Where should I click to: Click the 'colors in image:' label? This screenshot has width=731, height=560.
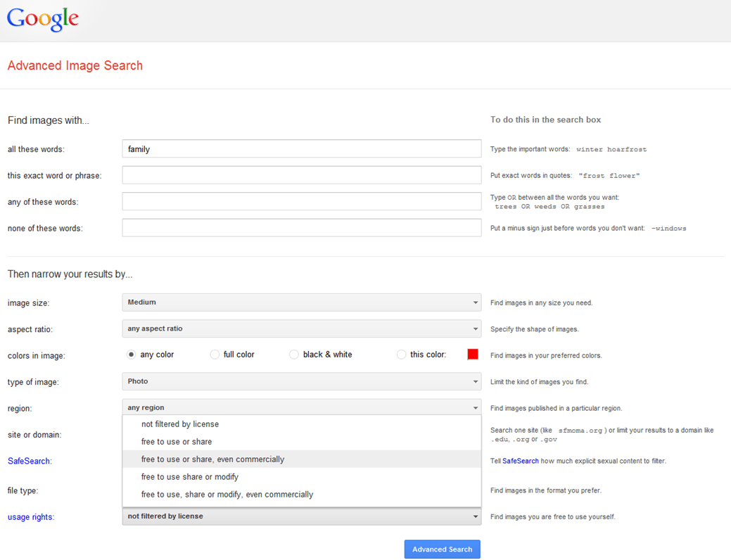tap(37, 356)
